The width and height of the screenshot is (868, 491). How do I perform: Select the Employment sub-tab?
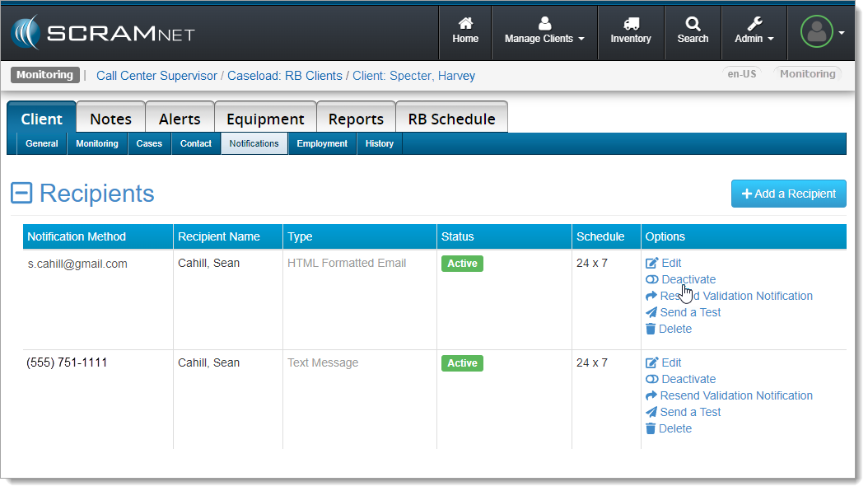(x=322, y=143)
